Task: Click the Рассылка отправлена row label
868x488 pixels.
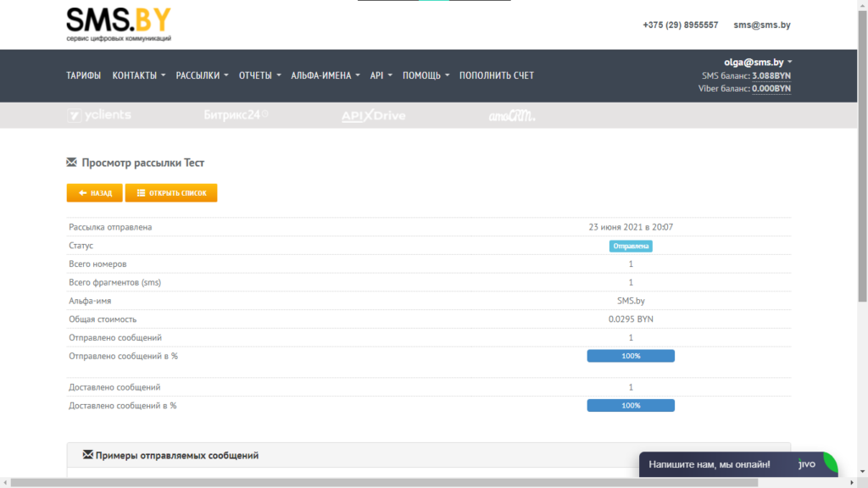Action: click(x=110, y=227)
